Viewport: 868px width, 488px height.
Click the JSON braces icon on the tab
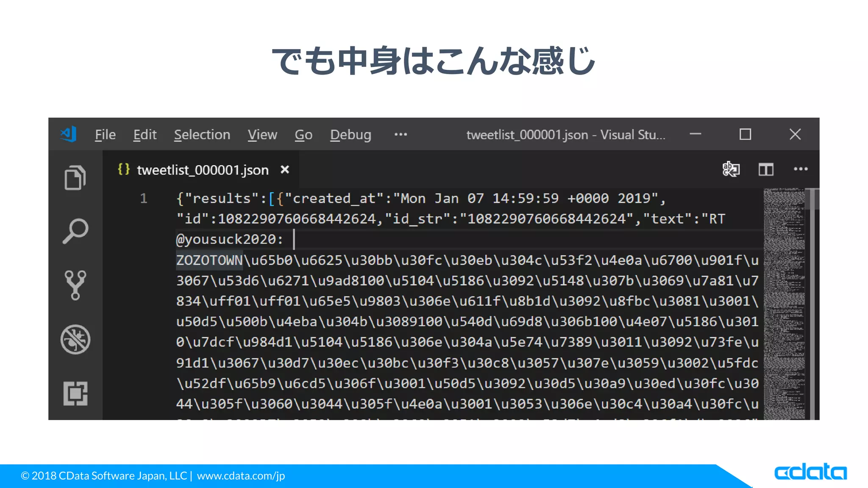click(x=124, y=169)
